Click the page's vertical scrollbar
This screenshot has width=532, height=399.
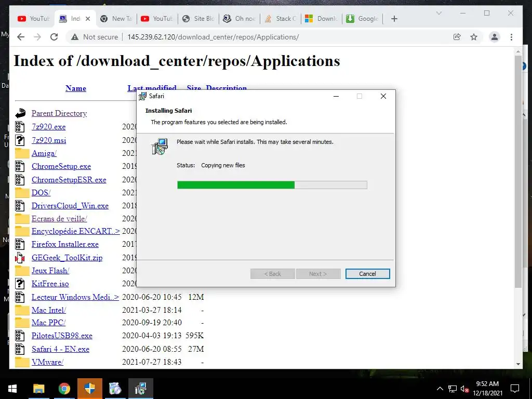tap(518, 171)
